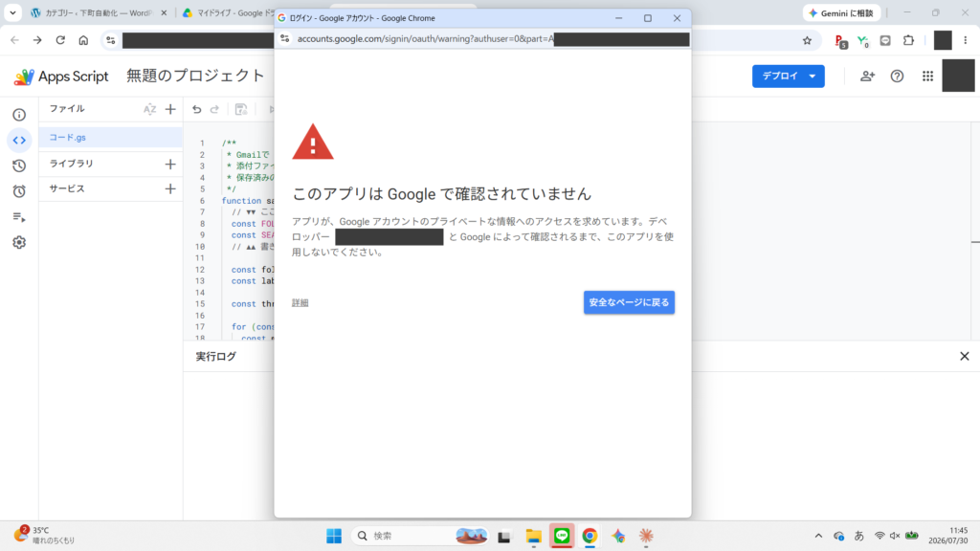Viewport: 980px width, 551px height.
Task: Open the clock showing 11:45
Action: (x=948, y=536)
